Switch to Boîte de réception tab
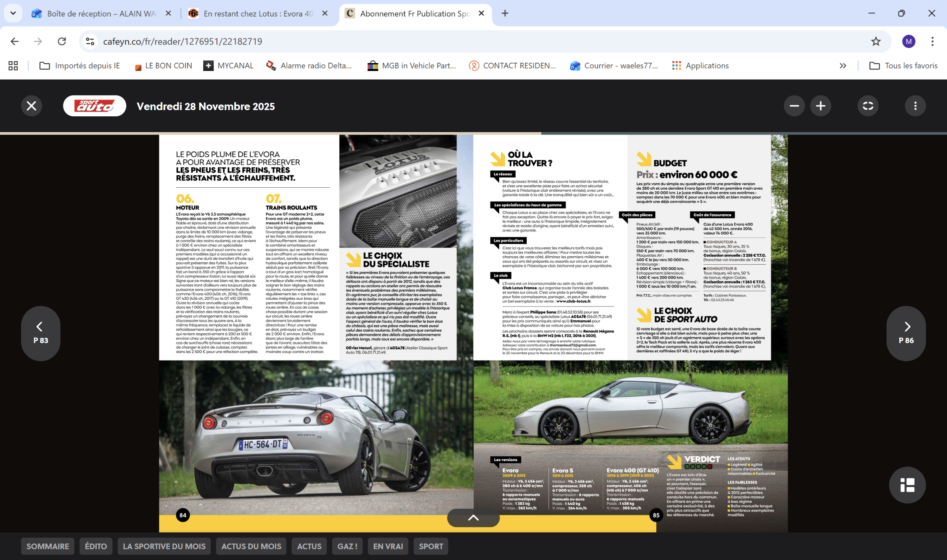The height and width of the screenshot is (560, 947). coord(101,13)
